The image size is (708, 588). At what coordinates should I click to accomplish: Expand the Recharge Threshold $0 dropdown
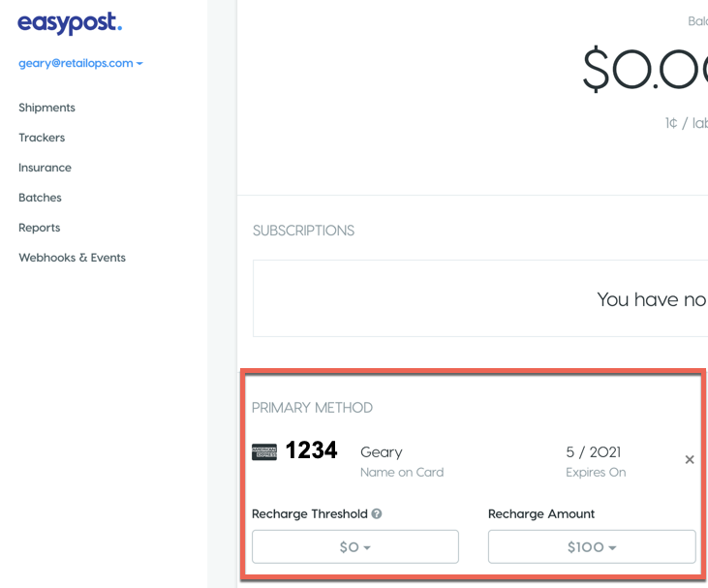[354, 547]
